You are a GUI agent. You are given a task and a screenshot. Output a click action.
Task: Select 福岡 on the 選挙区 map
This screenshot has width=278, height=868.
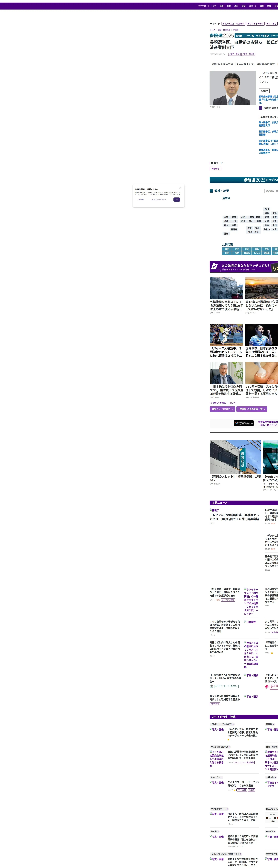(x=234, y=217)
